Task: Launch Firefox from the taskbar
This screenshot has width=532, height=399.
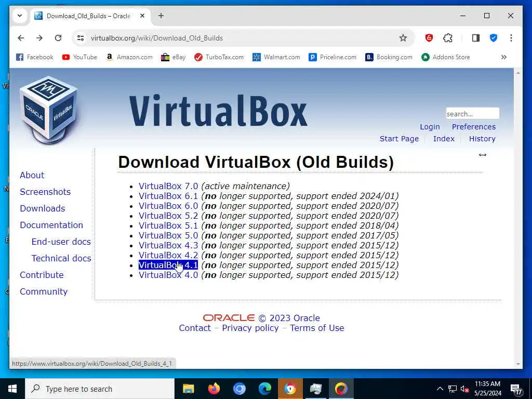Action: coord(214,389)
